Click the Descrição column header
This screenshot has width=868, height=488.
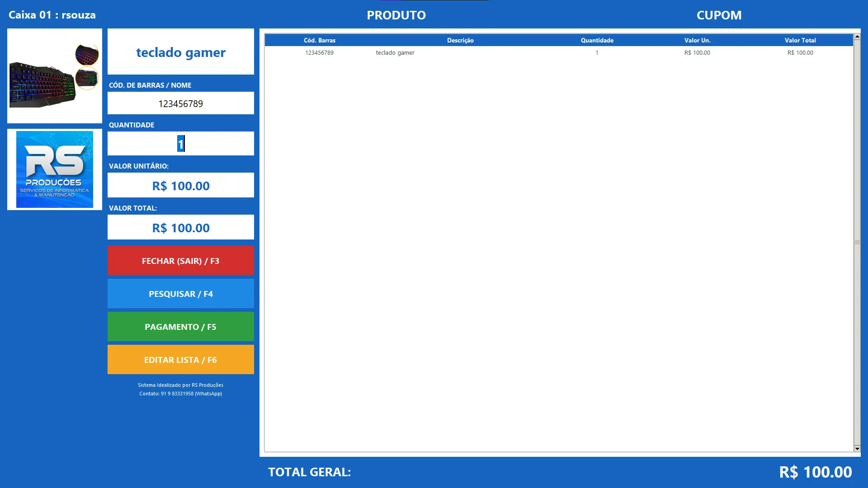(x=460, y=40)
